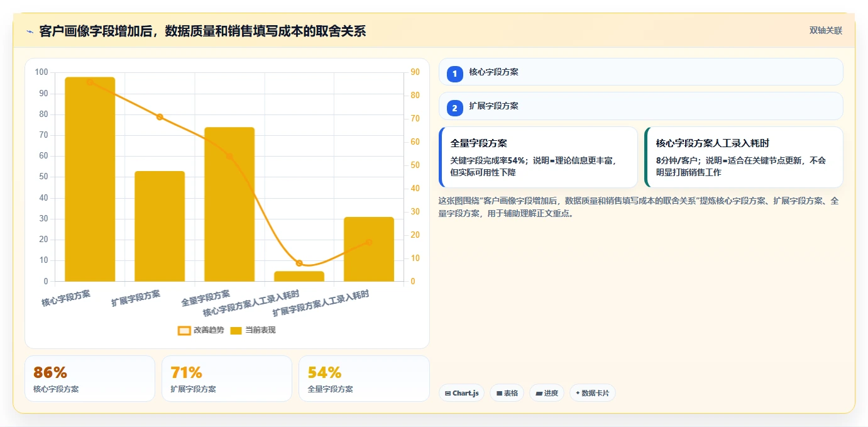Select the 表格 tag
This screenshot has height=427, width=868.
coord(507,393)
